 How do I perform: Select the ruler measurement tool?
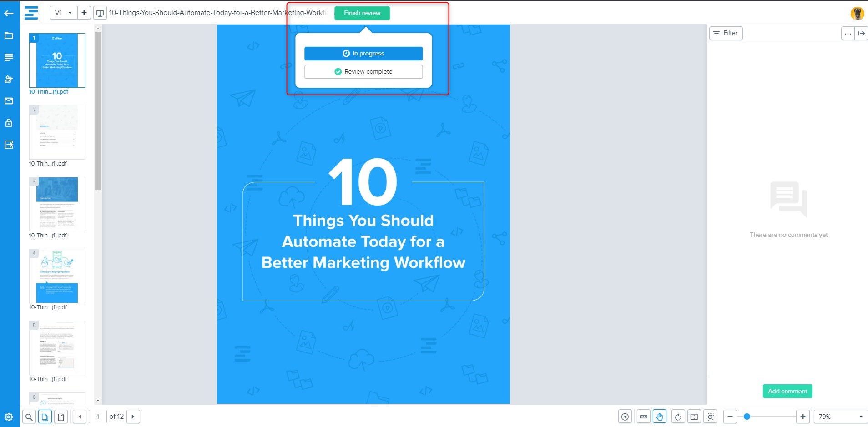coord(643,417)
